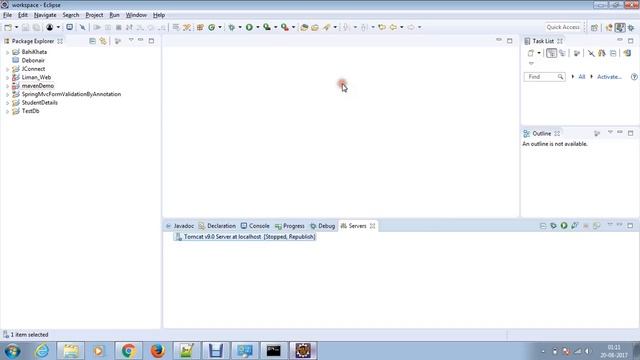The image size is (640, 360).
Task: Switch to the Declaration tab
Action: pyautogui.click(x=217, y=226)
